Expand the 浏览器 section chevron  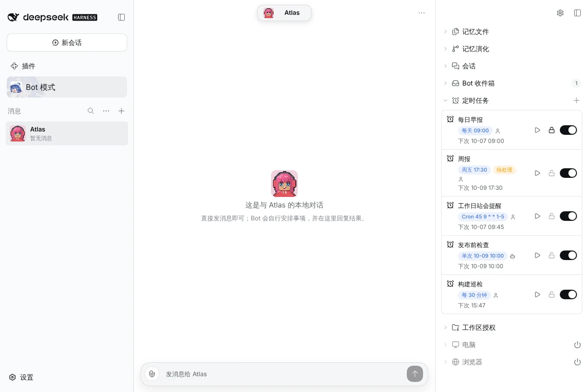(446, 362)
